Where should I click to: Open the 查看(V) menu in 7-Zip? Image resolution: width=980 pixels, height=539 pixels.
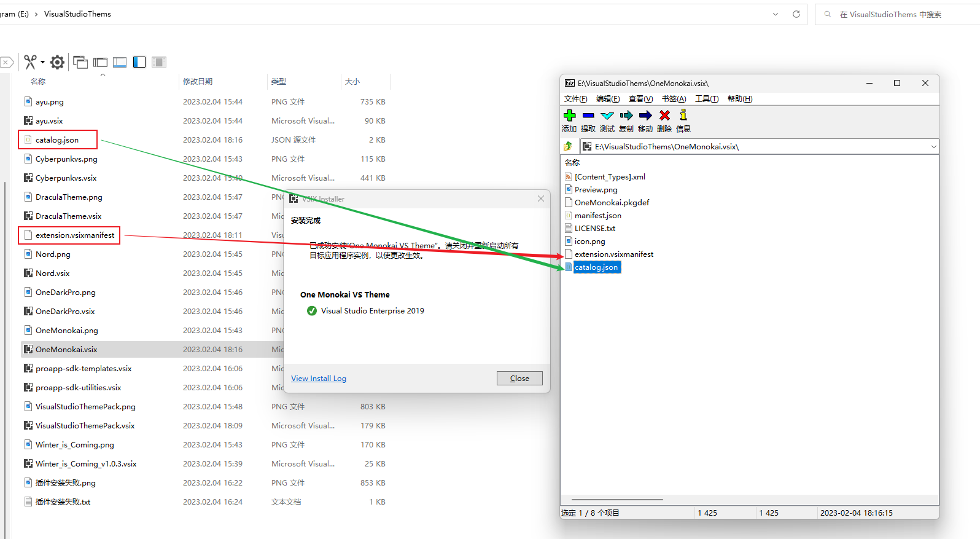click(x=640, y=99)
